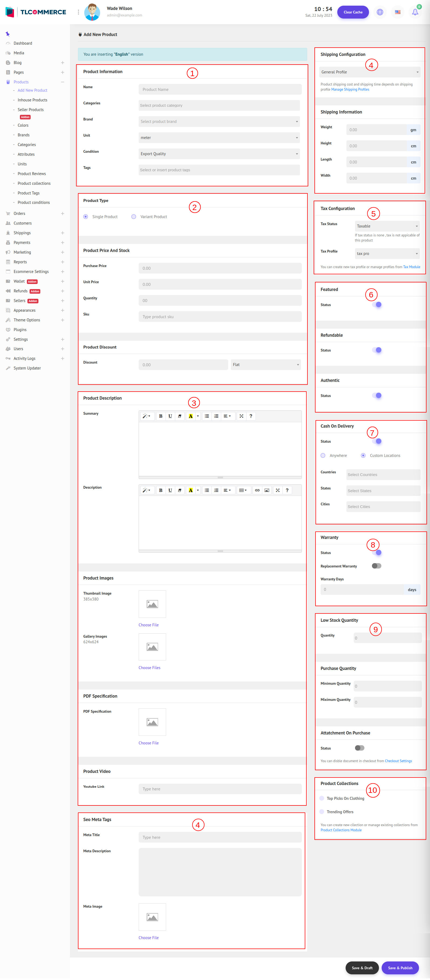Viewport: 430px width, 980px height.
Task: Open the Select product brand dropdown
Action: point(219,122)
